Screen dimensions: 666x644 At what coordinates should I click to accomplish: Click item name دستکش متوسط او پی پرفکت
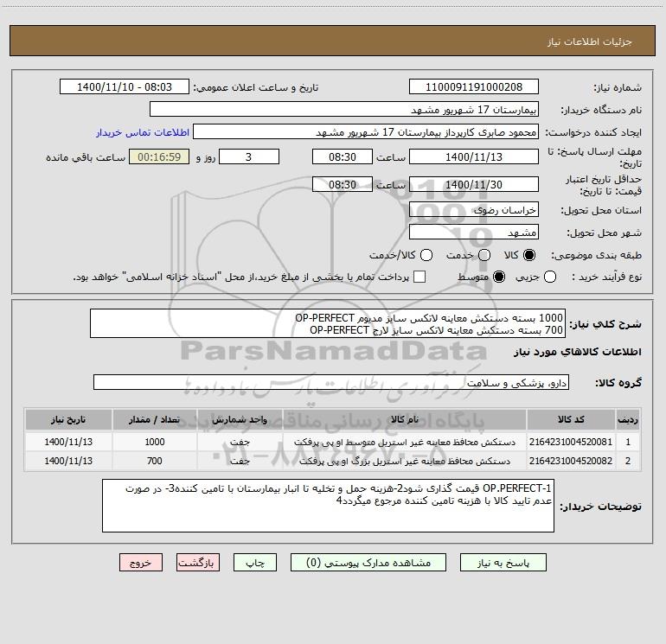point(405,442)
